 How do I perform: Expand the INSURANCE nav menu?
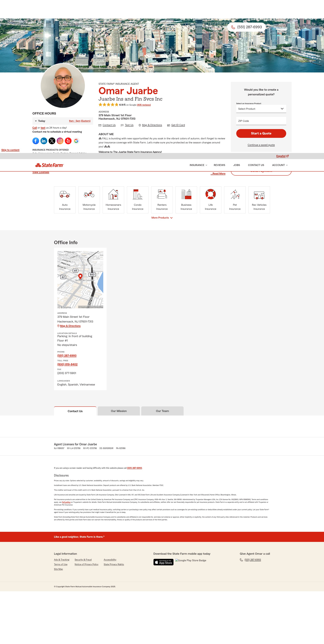198,165
